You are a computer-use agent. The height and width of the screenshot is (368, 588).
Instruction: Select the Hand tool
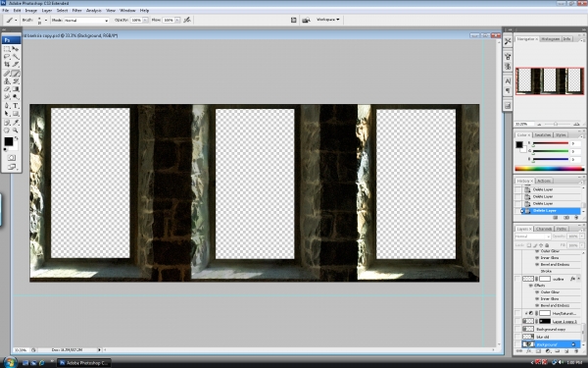[x=7, y=131]
